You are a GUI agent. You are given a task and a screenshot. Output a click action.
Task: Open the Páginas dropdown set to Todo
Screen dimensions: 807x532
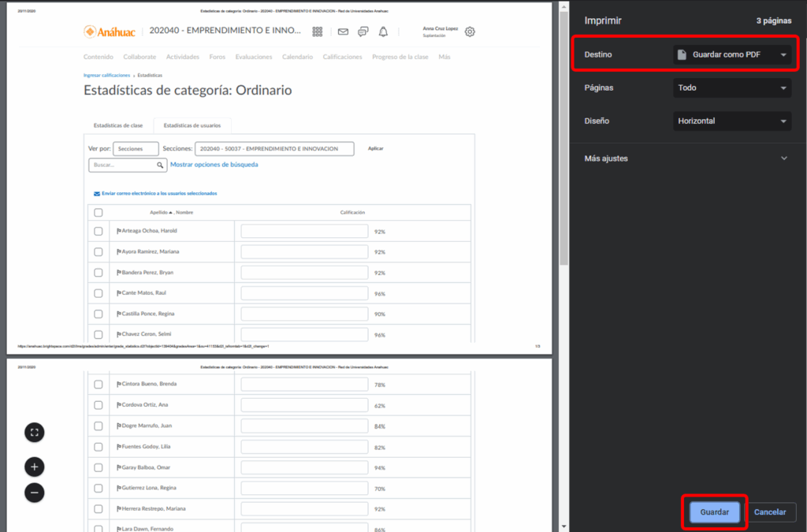point(732,88)
